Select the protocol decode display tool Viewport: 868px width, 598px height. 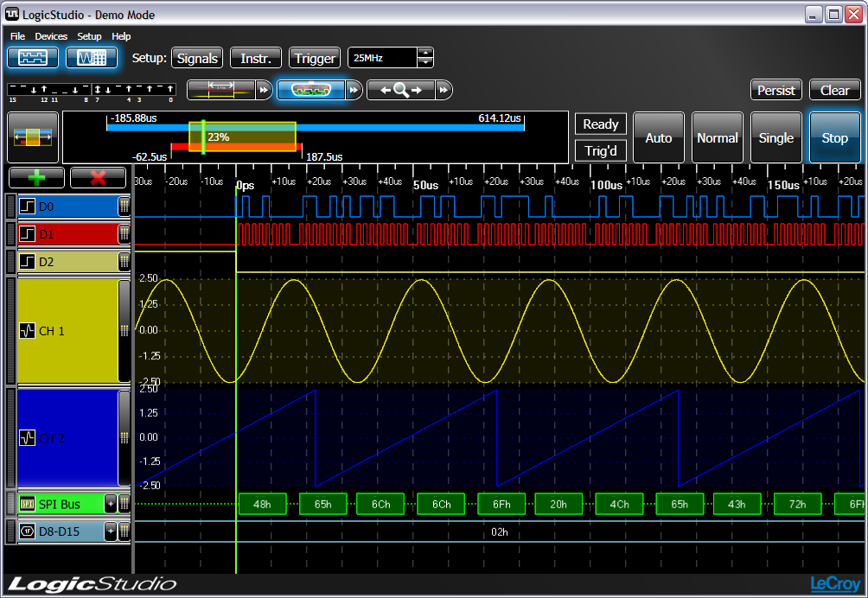310,90
